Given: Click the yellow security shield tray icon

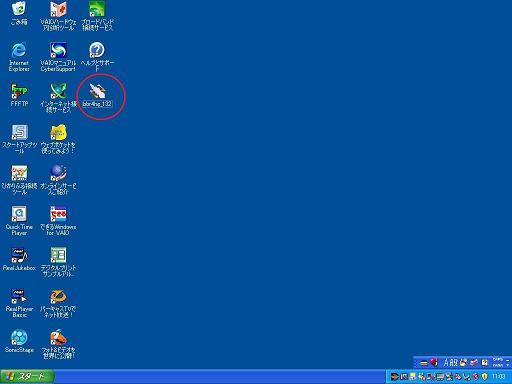Looking at the screenshot, I should coord(485,376).
